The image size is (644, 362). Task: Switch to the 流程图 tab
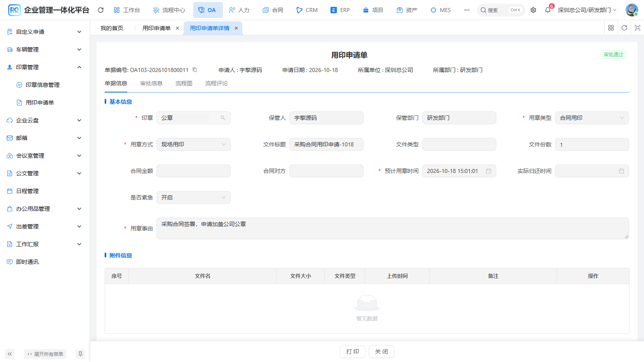(x=184, y=83)
